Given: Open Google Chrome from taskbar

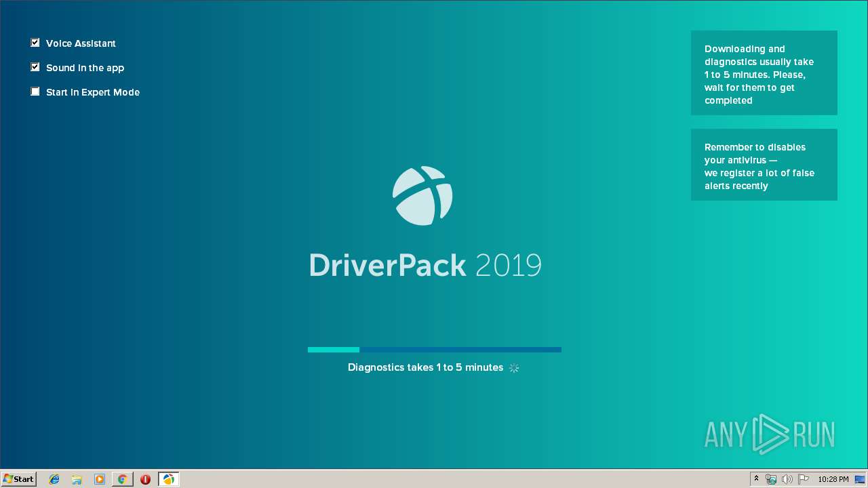Looking at the screenshot, I should [122, 479].
